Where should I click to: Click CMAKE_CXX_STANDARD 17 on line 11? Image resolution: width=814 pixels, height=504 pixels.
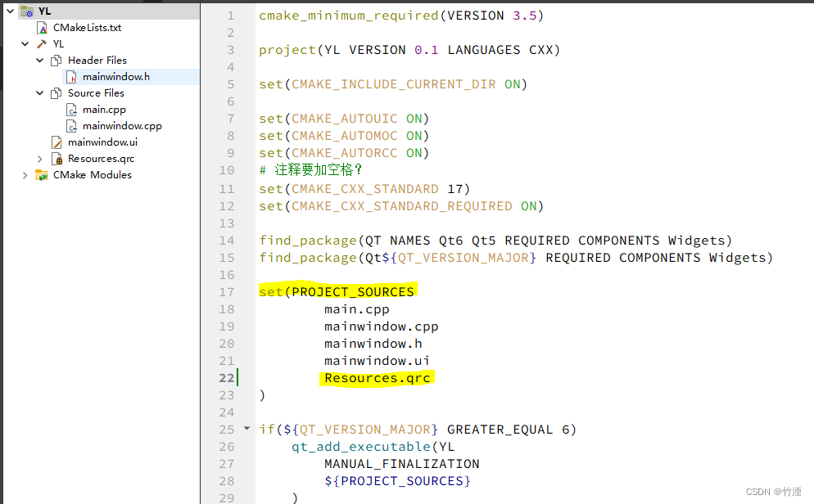pos(378,189)
